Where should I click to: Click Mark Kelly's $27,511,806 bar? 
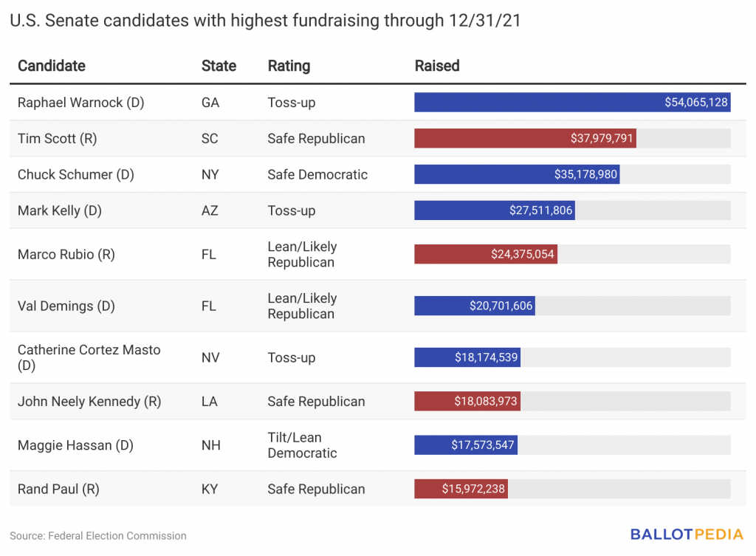tap(495, 210)
